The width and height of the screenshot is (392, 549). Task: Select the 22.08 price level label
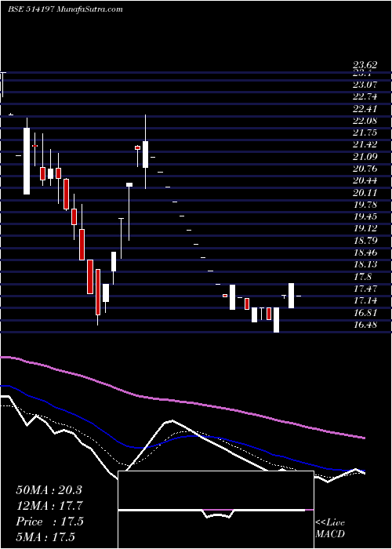click(365, 121)
